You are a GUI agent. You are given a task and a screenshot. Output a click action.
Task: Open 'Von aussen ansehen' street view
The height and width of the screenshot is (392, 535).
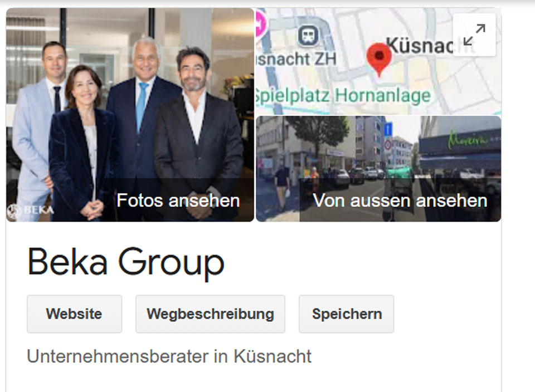pos(400,200)
